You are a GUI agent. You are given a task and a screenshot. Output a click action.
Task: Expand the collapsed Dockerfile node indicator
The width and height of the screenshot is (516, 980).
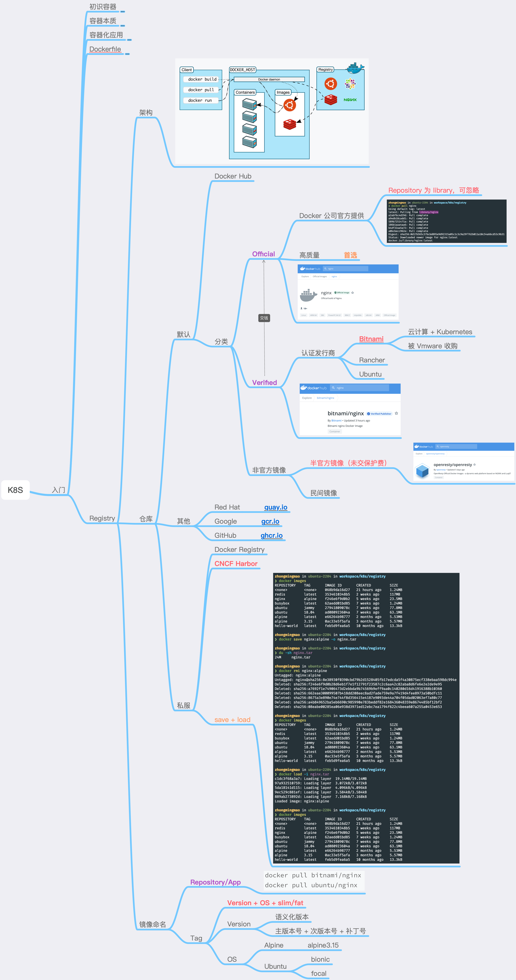(x=127, y=54)
